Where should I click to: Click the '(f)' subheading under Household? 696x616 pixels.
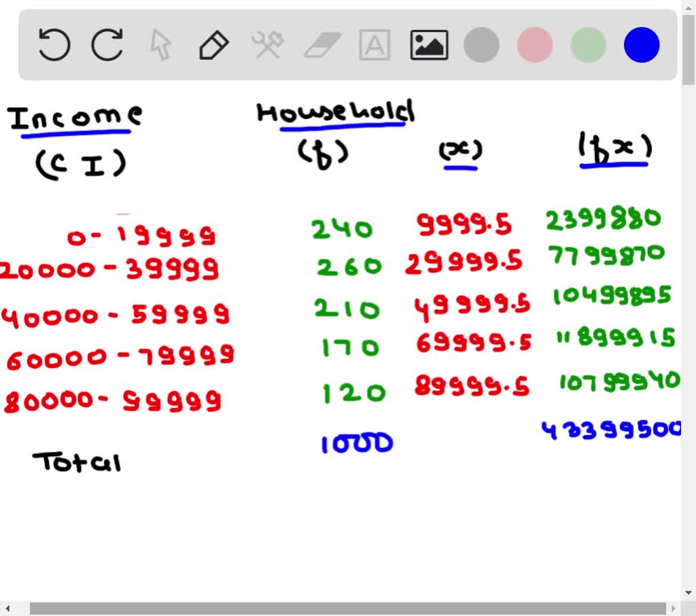323,154
